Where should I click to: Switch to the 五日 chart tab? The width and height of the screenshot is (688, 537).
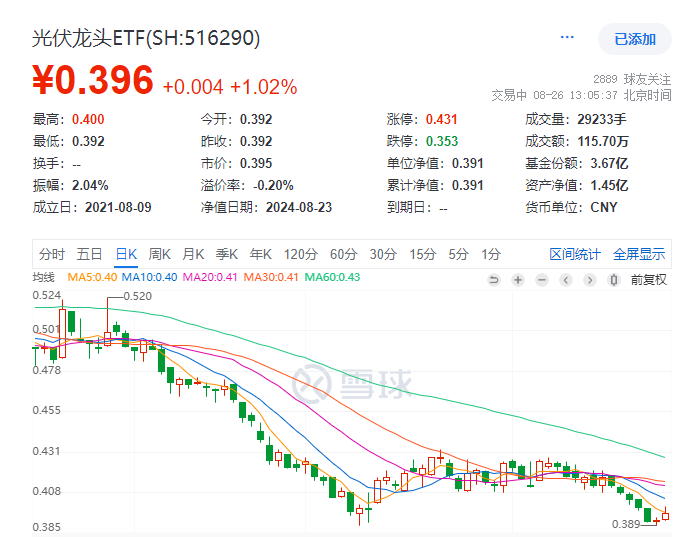(89, 254)
